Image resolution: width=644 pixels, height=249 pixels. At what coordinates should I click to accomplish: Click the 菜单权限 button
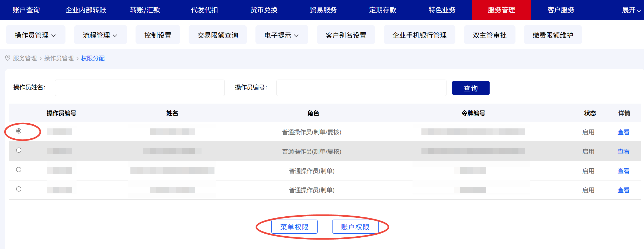pos(294,227)
